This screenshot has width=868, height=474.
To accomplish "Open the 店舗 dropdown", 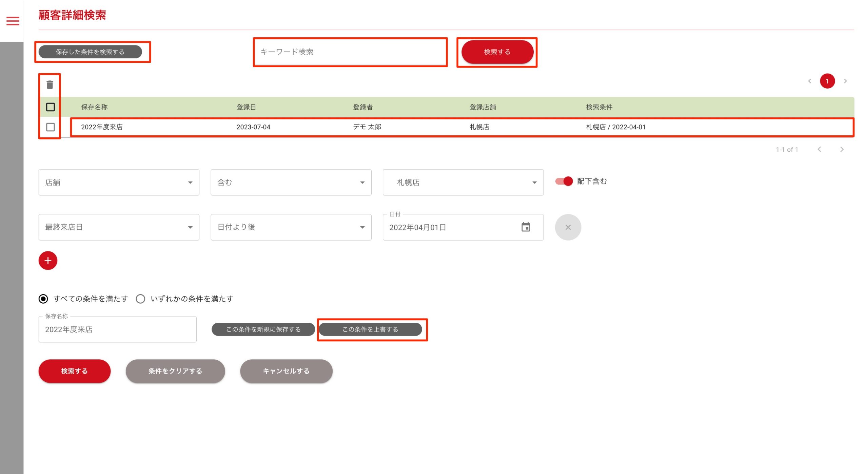I will click(x=119, y=183).
